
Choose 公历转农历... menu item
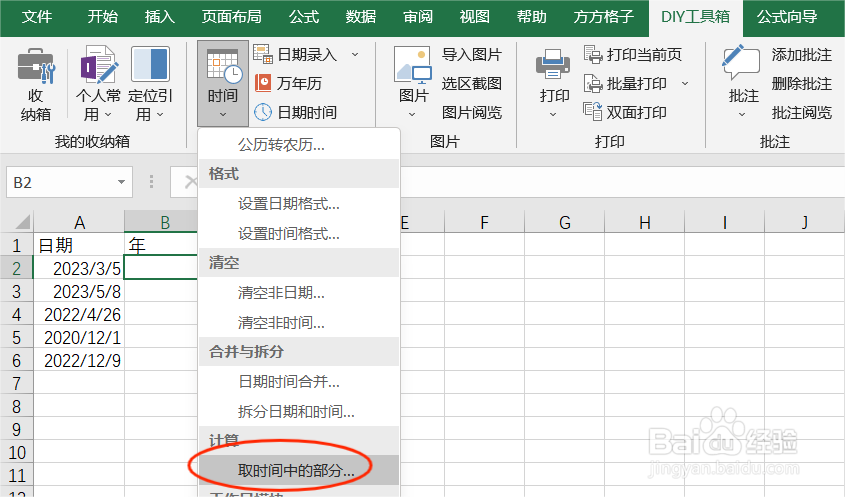(299, 144)
